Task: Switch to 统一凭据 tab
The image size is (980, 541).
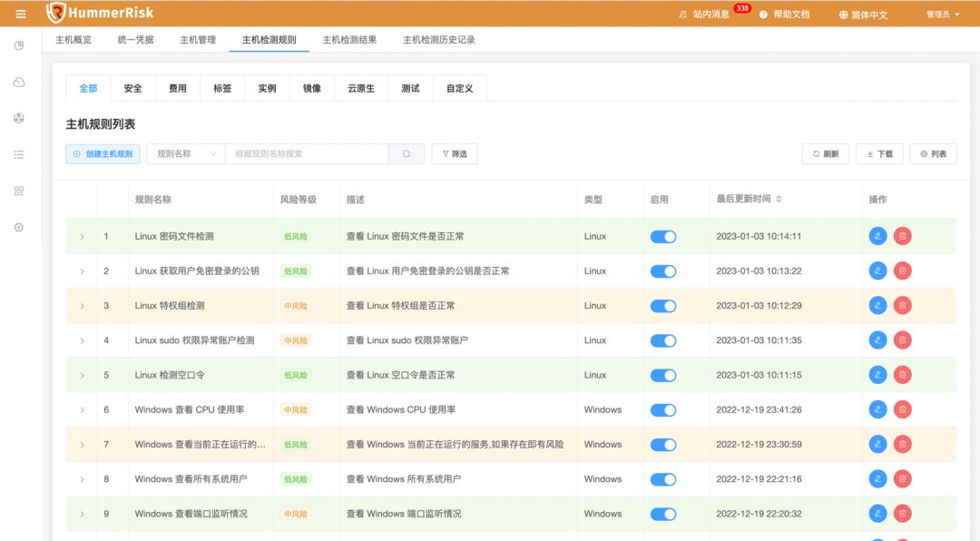Action: [x=135, y=39]
